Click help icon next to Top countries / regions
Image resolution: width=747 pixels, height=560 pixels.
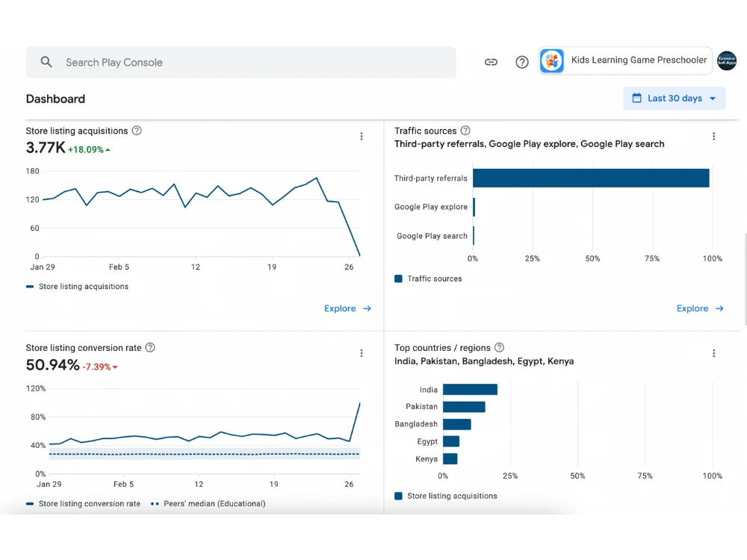point(499,348)
